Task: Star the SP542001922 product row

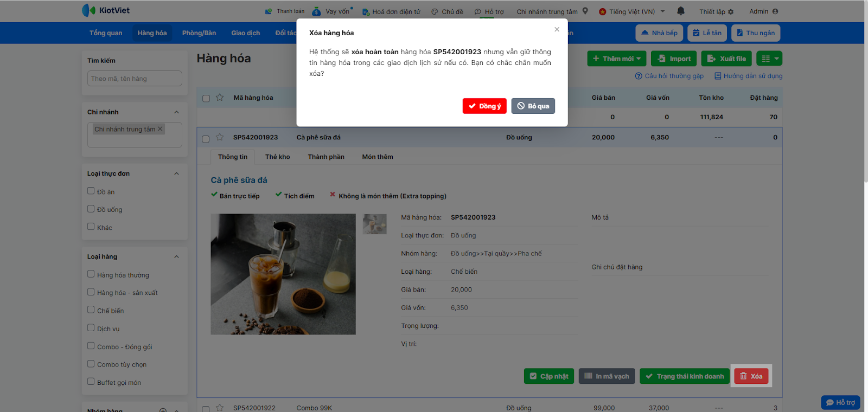Action: tap(220, 408)
